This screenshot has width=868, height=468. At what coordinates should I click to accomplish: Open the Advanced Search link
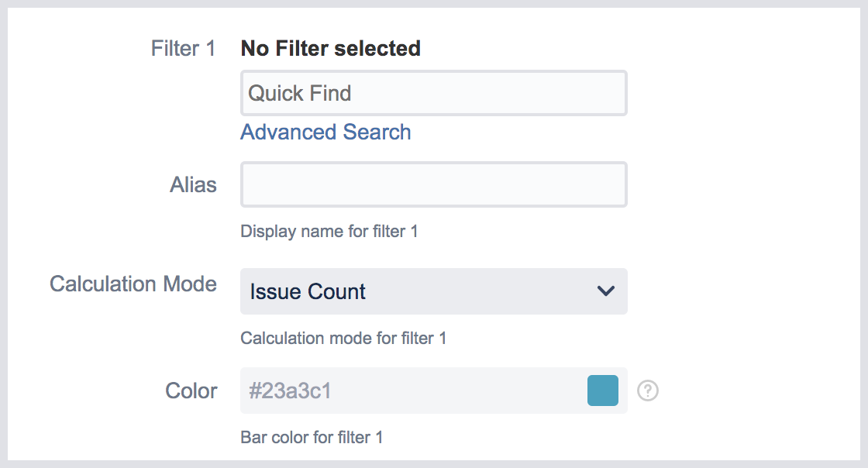click(325, 132)
